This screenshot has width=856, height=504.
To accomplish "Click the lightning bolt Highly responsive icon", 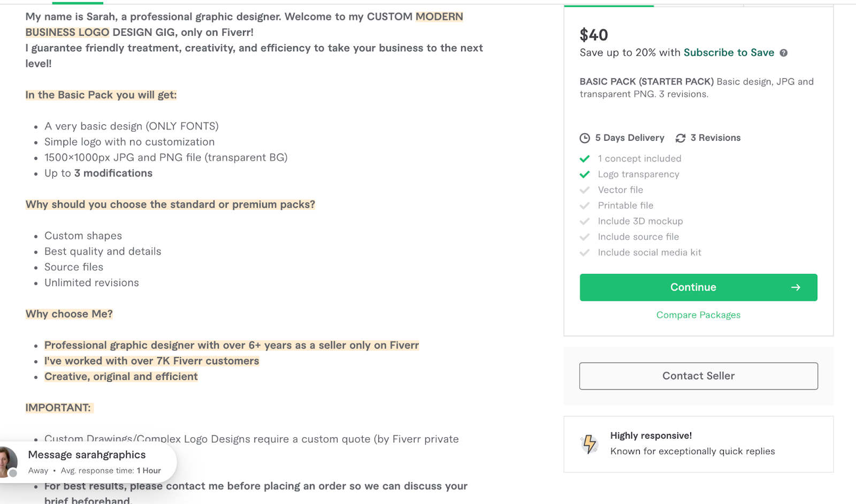I will (x=590, y=444).
